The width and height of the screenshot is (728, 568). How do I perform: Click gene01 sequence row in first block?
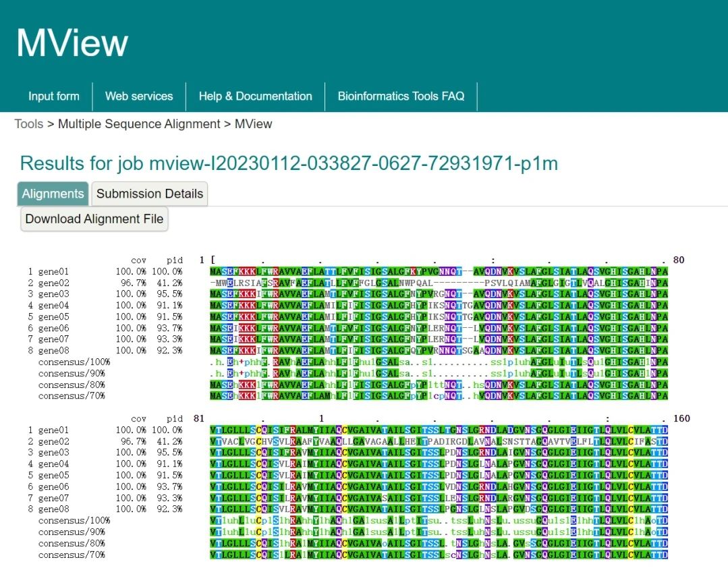pyautogui.click(x=439, y=271)
